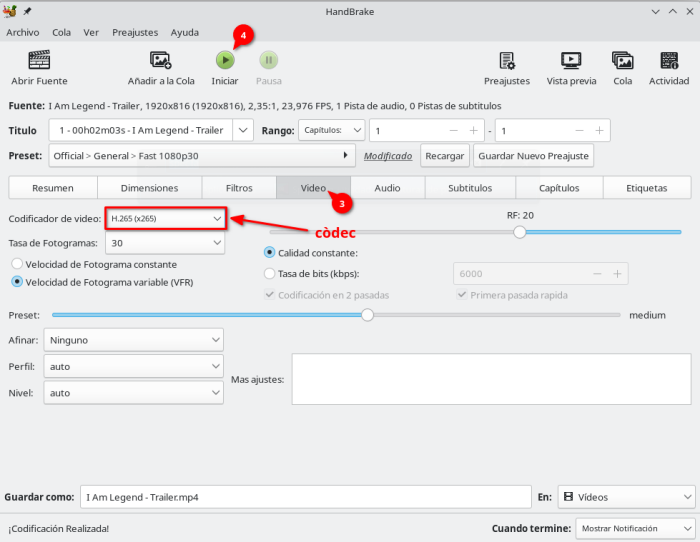Open the Codificador de video dropdown
This screenshot has height=542, width=700.
pyautogui.click(x=166, y=218)
